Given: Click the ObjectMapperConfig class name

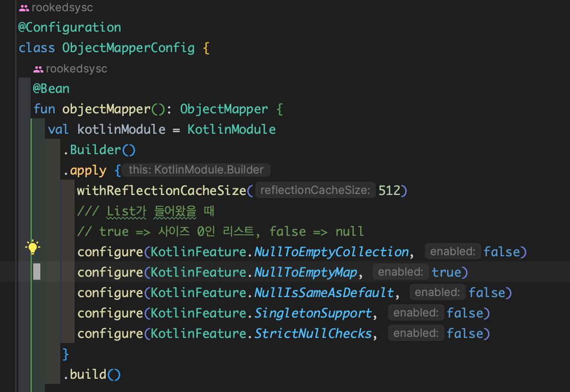Looking at the screenshot, I should (128, 48).
